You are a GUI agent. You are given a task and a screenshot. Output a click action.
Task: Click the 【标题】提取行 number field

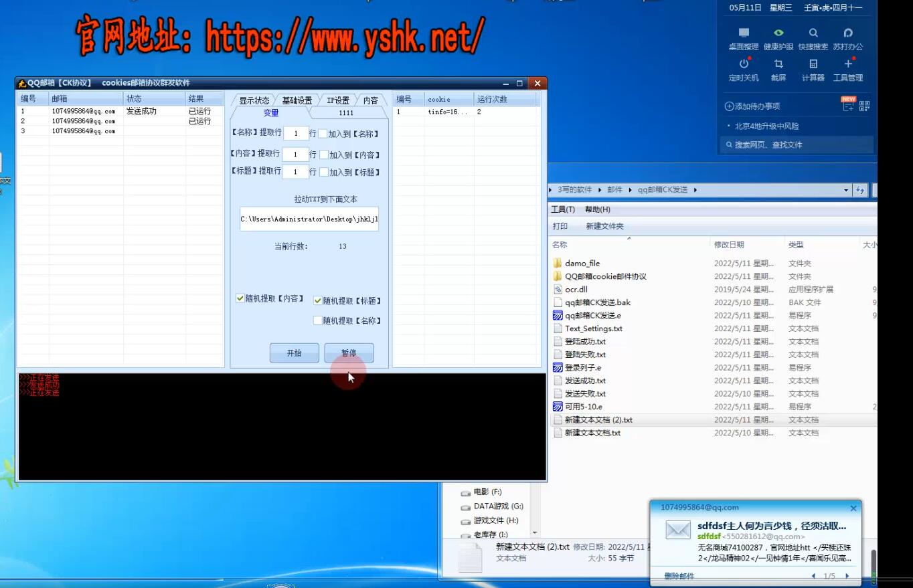tap(295, 172)
